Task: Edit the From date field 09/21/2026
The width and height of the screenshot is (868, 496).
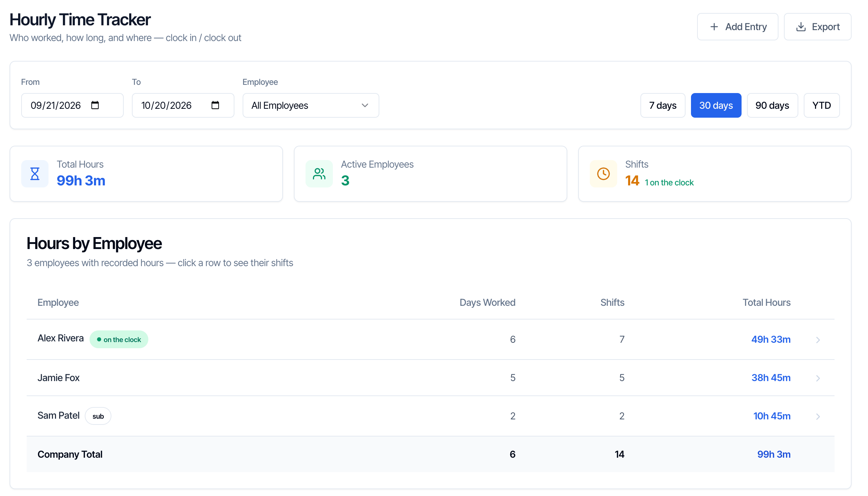Action: (72, 105)
